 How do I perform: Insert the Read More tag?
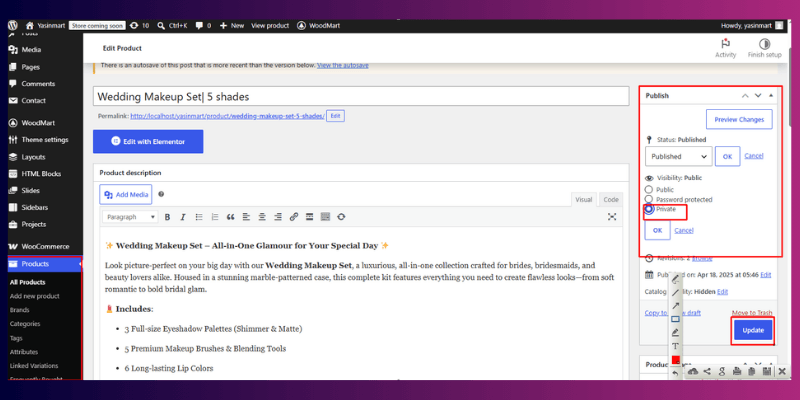309,217
